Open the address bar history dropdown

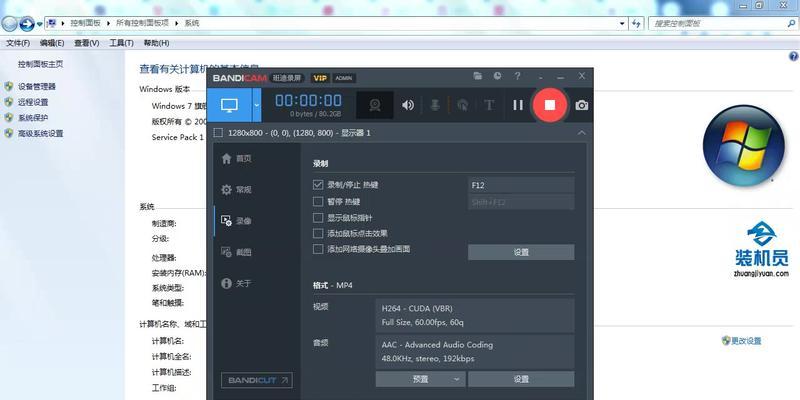(622, 23)
